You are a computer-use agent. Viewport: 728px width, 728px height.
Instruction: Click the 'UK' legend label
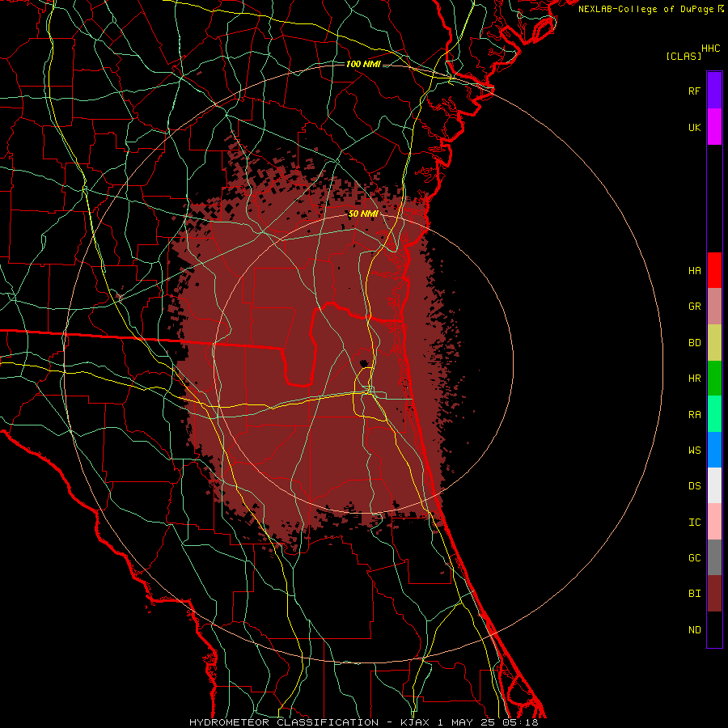(695, 128)
